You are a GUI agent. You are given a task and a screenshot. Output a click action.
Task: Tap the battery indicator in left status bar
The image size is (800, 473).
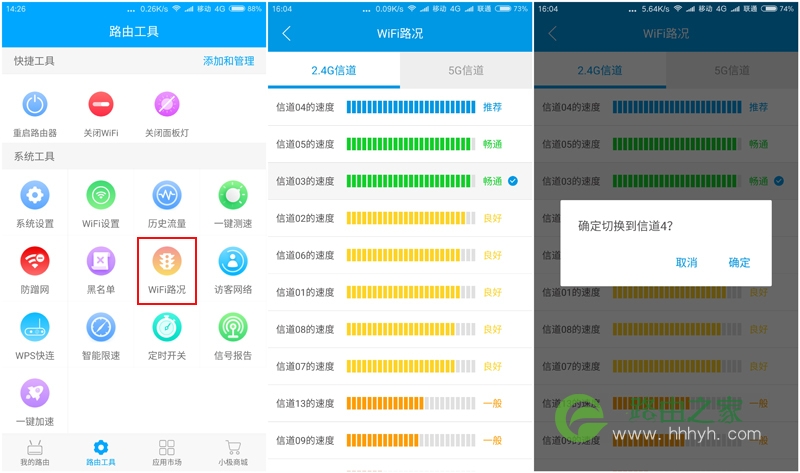(238, 9)
